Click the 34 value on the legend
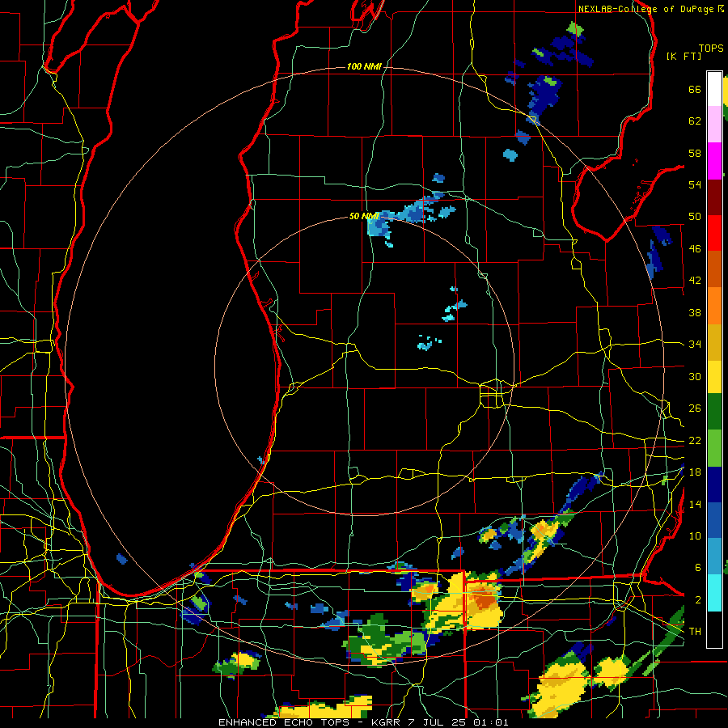Viewport: 728px width, 728px height. point(695,345)
